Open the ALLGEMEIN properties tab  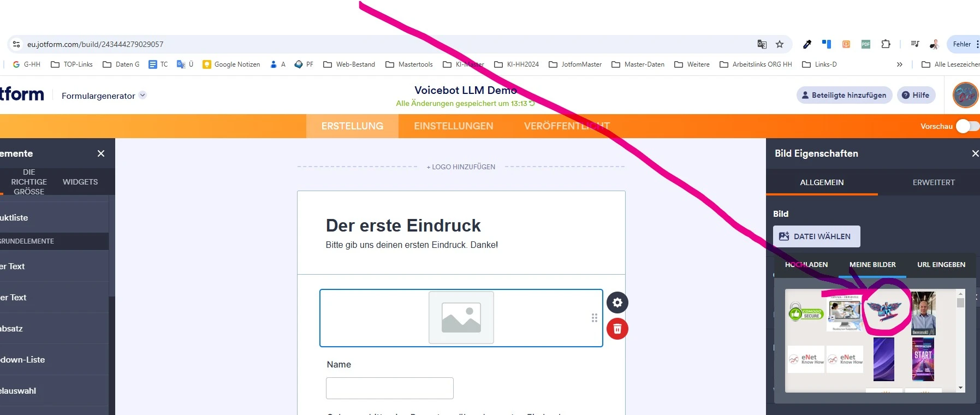pyautogui.click(x=822, y=182)
